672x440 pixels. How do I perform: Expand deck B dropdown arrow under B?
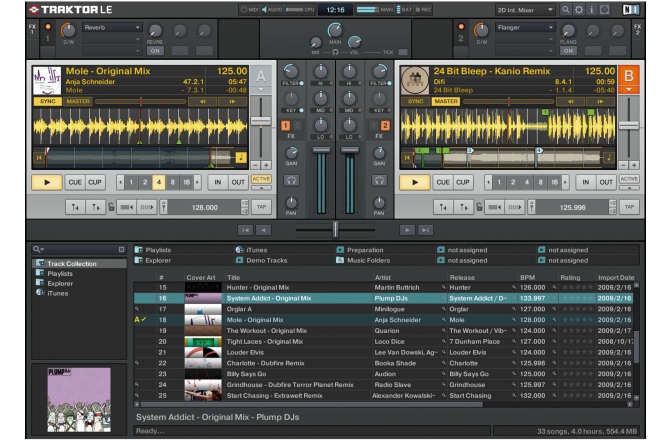click(x=629, y=90)
